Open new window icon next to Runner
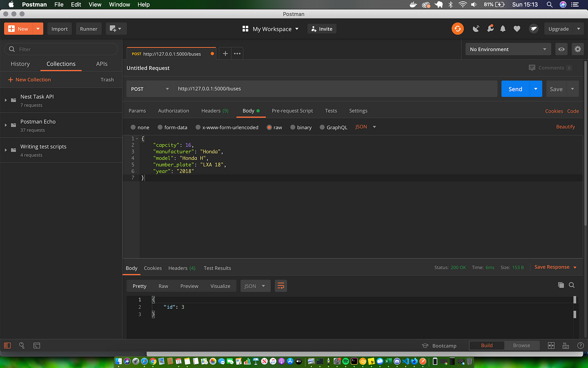588x368 pixels. point(116,29)
